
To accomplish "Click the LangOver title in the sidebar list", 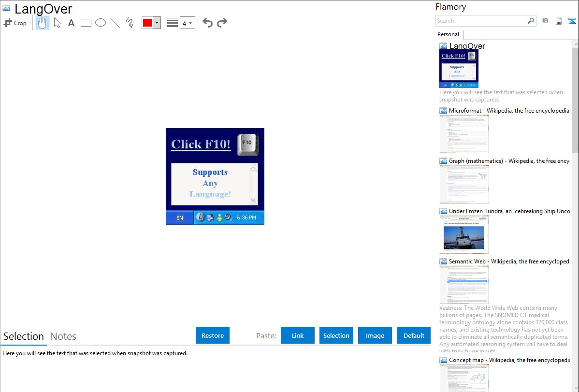I will click(x=467, y=46).
